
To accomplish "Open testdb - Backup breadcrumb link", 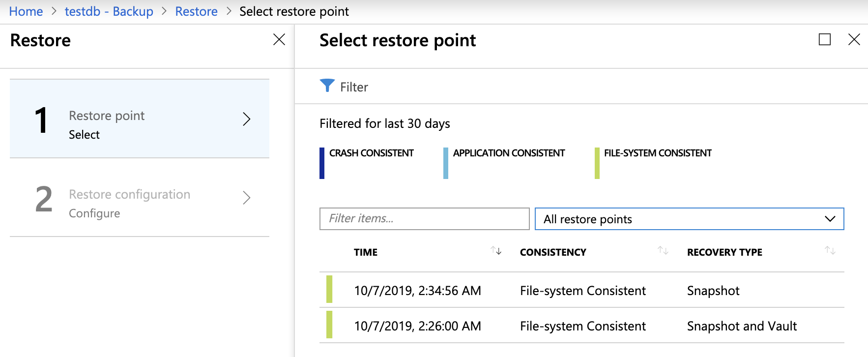I will (x=109, y=11).
